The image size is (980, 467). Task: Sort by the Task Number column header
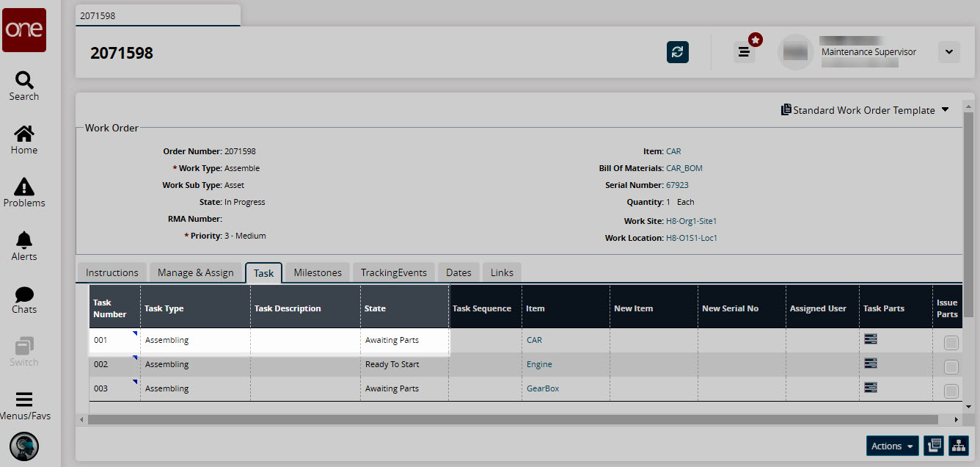click(114, 308)
